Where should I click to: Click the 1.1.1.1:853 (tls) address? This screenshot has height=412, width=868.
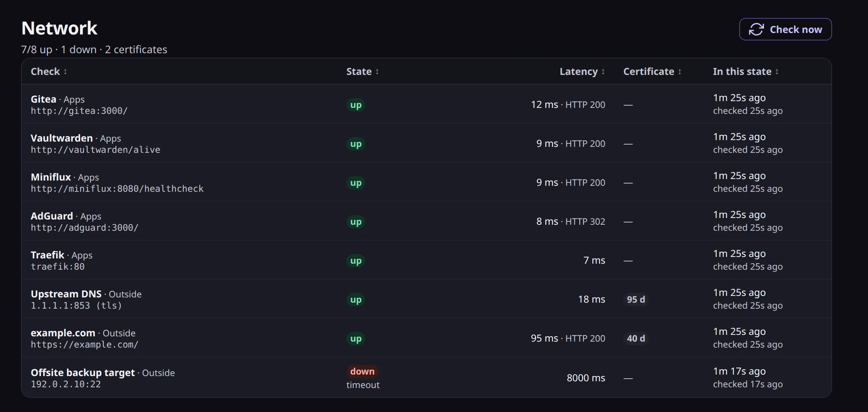coord(76,306)
